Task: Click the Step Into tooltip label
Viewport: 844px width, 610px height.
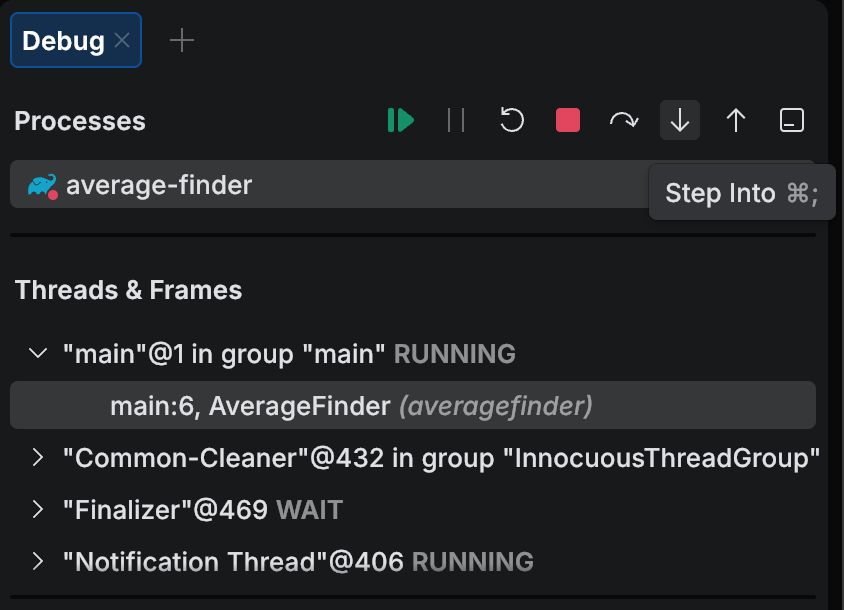Action: coord(742,192)
